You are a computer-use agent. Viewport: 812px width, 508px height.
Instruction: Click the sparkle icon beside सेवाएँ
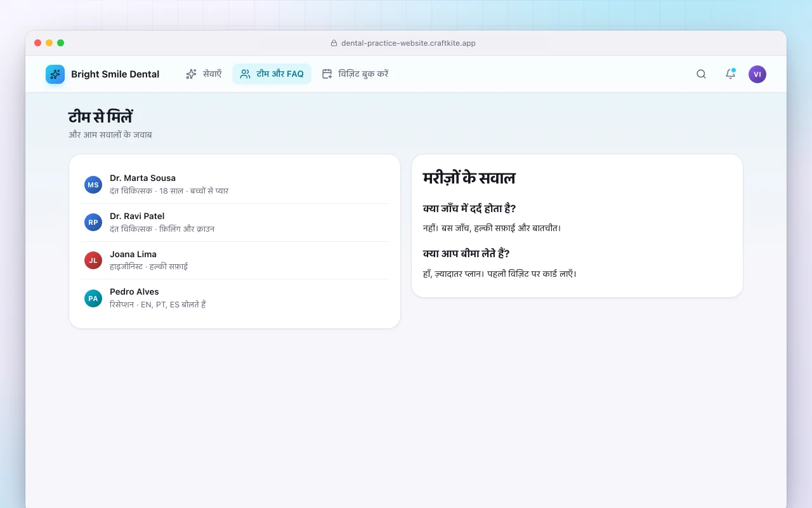(x=191, y=74)
